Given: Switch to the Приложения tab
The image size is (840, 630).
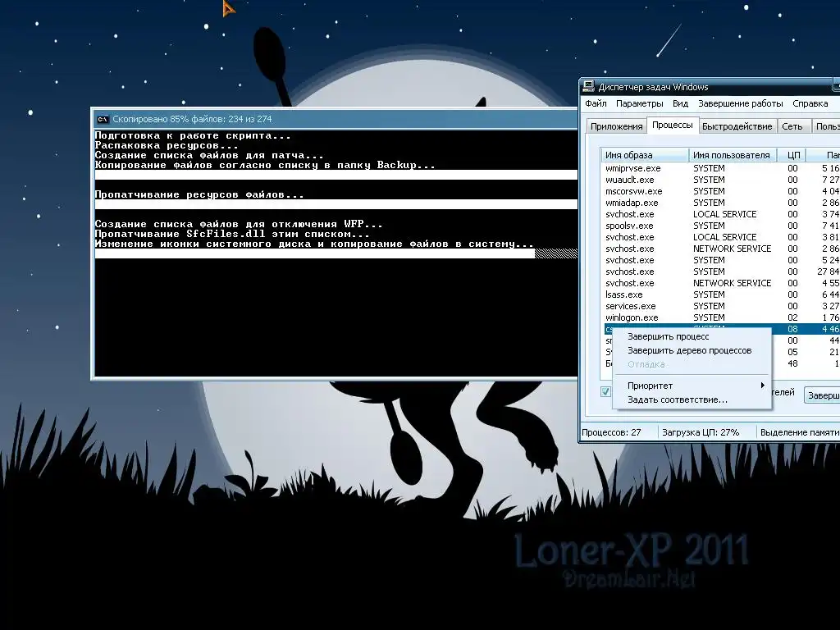Looking at the screenshot, I should click(x=617, y=126).
